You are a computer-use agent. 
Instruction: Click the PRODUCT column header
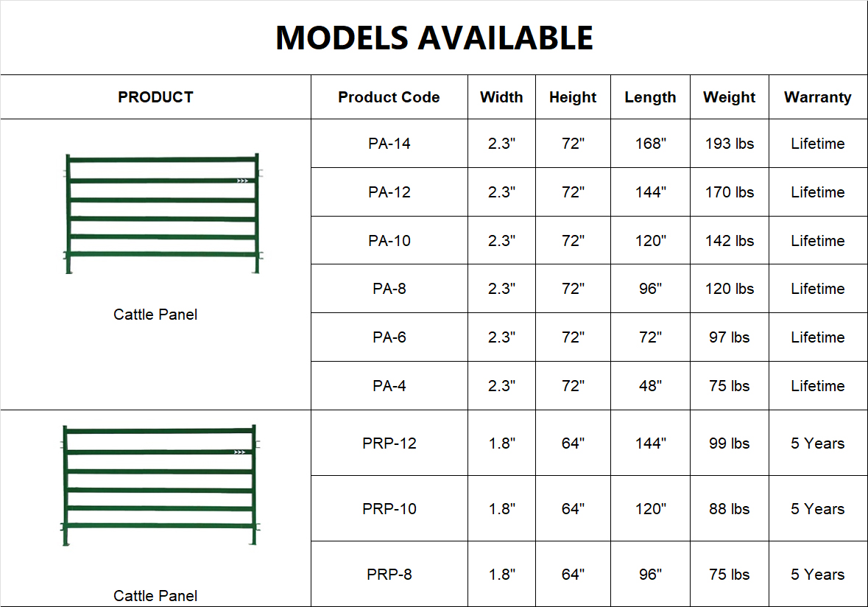[x=155, y=97]
